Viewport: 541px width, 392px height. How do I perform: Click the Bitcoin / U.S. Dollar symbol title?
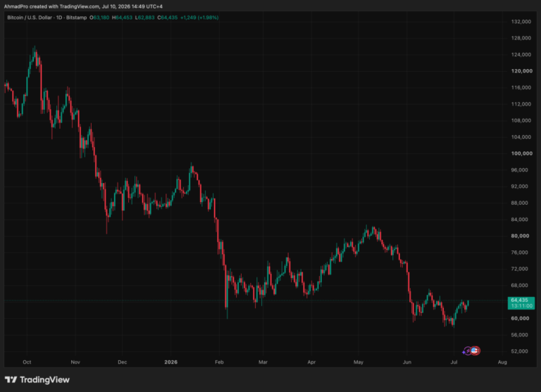tap(30, 18)
